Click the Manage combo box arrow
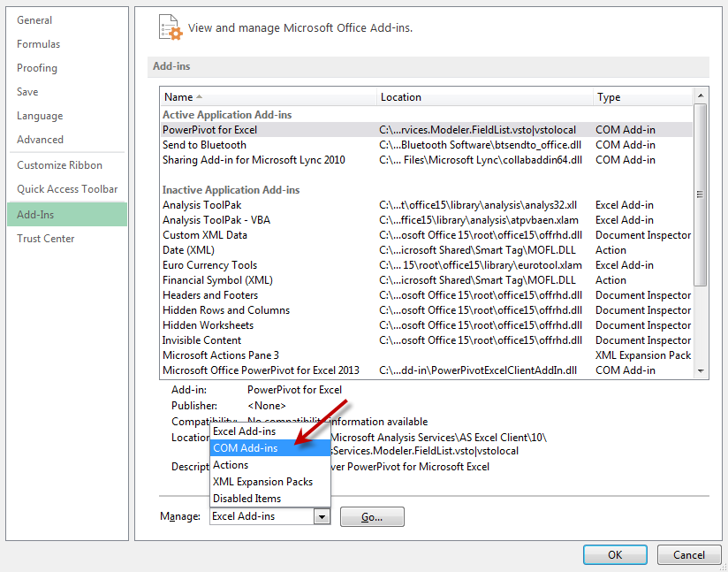The image size is (728, 572). click(322, 516)
